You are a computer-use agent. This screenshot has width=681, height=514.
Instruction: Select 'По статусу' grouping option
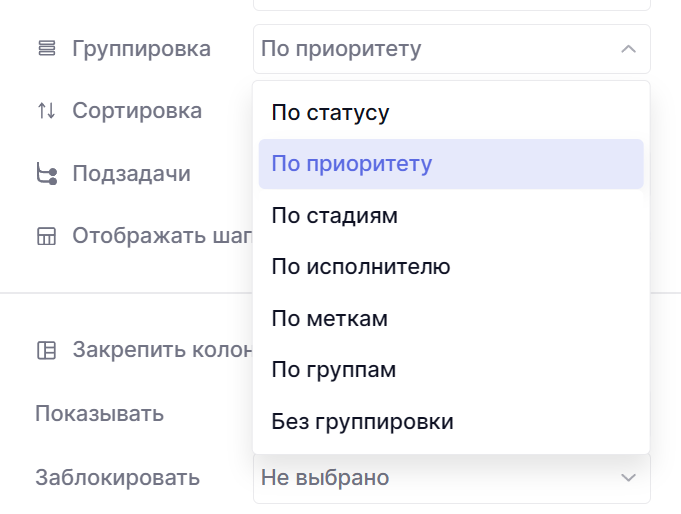coord(330,112)
